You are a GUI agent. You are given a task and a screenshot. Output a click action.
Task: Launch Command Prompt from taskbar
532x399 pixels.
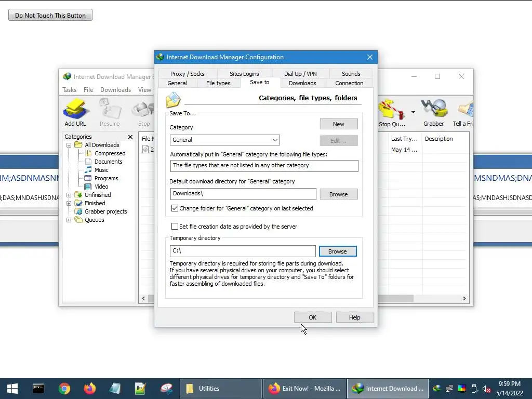(x=38, y=389)
